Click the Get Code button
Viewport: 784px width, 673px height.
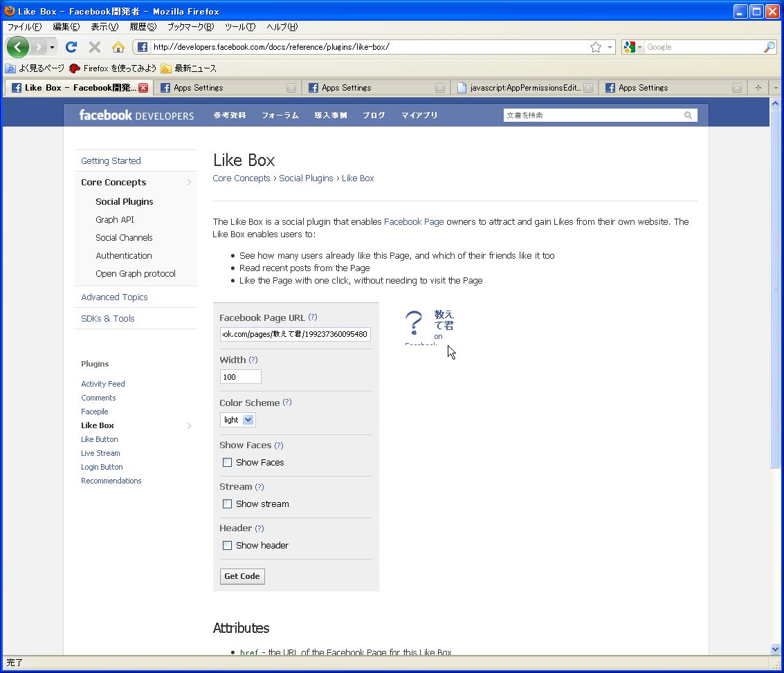242,576
